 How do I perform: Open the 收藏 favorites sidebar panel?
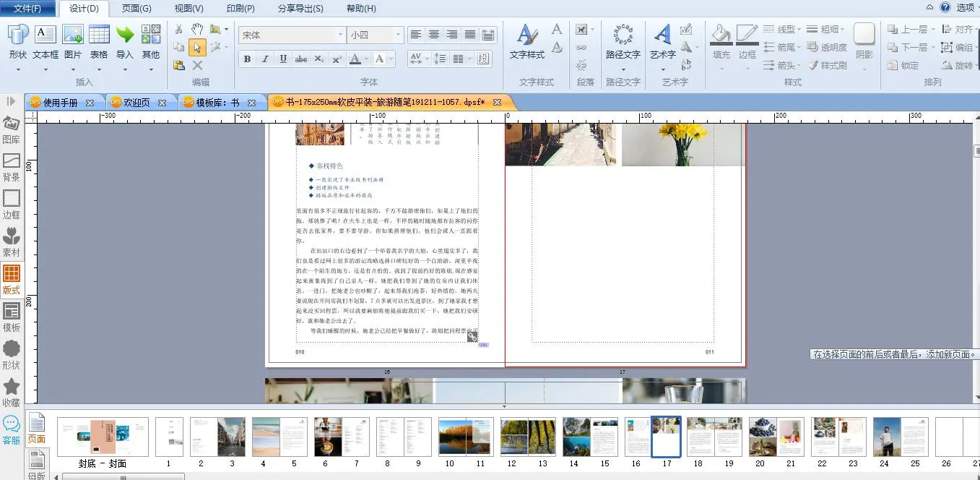pos(12,393)
